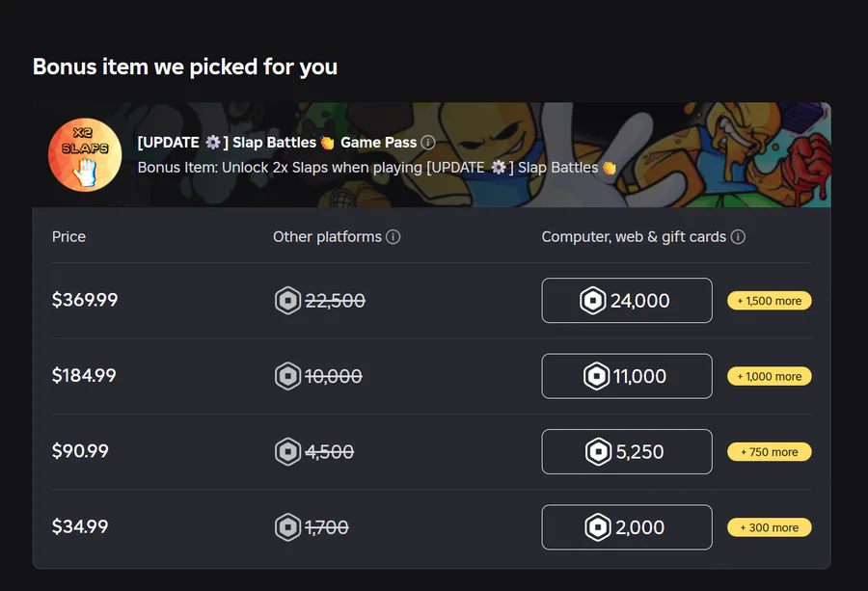Click the "+ 1,000 more" yellow badge
Screen dimensions: 868x591
pos(770,376)
